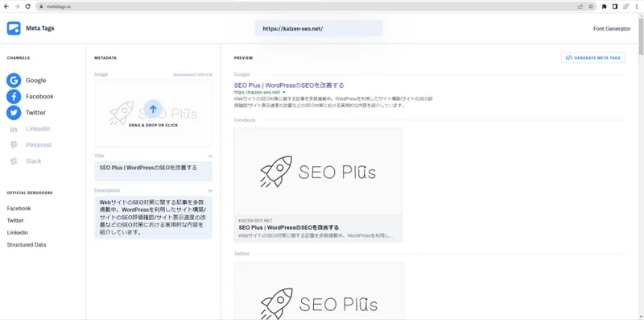Edit the Description text area
The width and height of the screenshot is (644, 320).
point(153,218)
